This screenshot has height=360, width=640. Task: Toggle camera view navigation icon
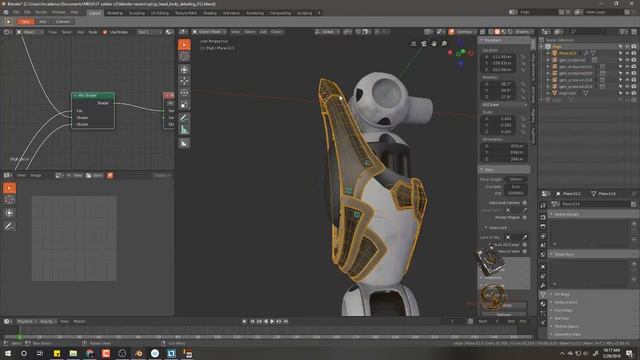click(x=424, y=44)
